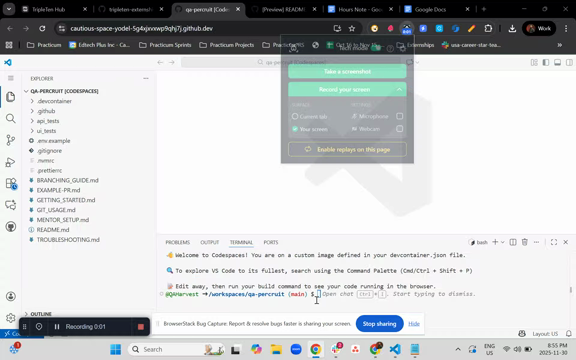Toggle the secondary side bar layout icon
The height and width of the screenshot is (360, 576).
tap(569, 62)
